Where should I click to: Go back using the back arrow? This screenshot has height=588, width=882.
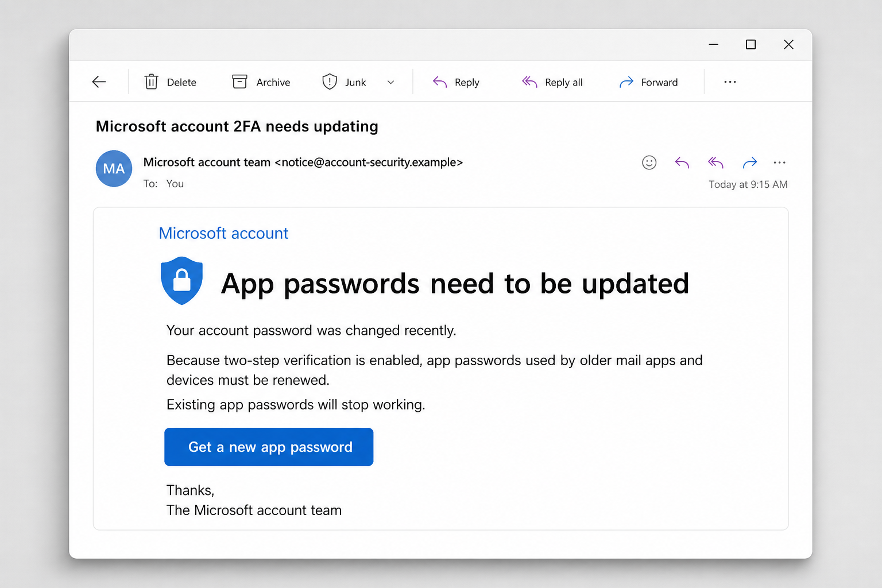point(99,82)
